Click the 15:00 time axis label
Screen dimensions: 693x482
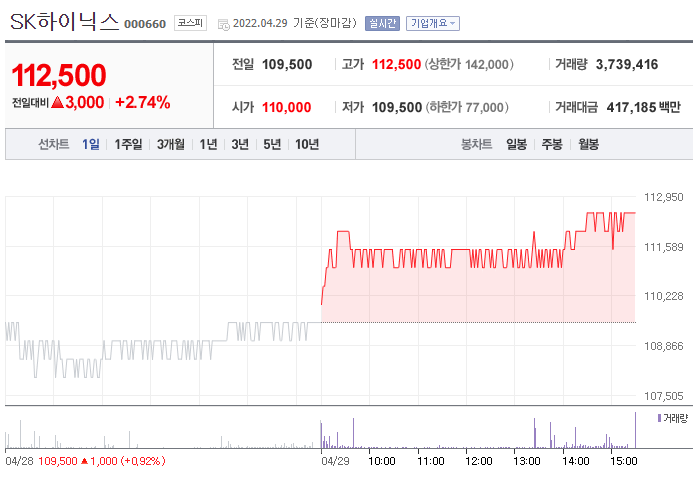[x=624, y=461]
